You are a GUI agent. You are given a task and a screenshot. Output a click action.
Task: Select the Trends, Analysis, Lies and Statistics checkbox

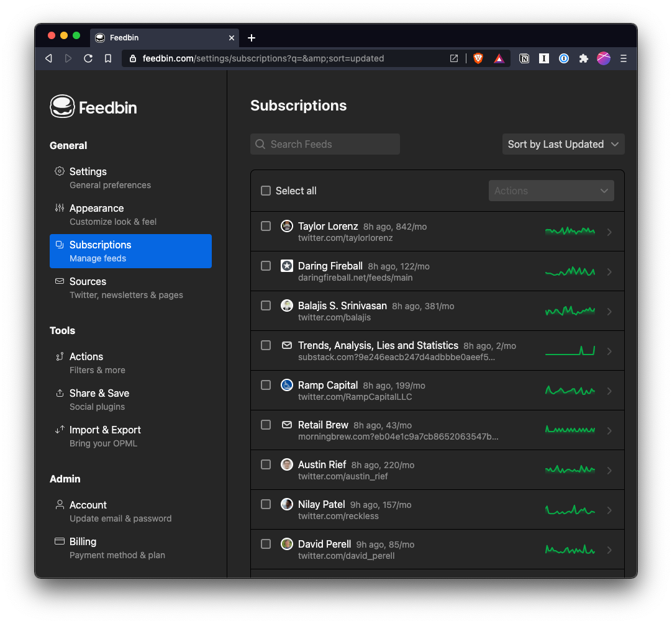pos(266,345)
